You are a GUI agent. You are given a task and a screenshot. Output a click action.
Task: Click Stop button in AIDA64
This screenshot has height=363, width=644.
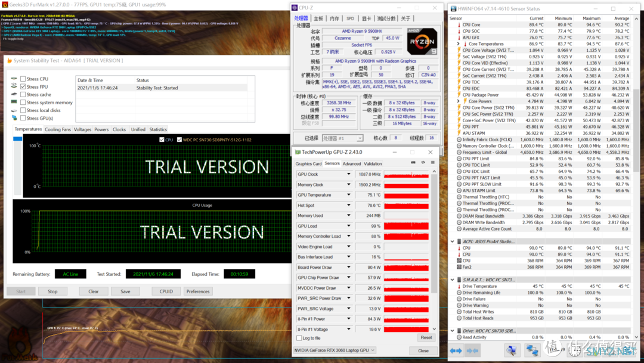point(52,291)
